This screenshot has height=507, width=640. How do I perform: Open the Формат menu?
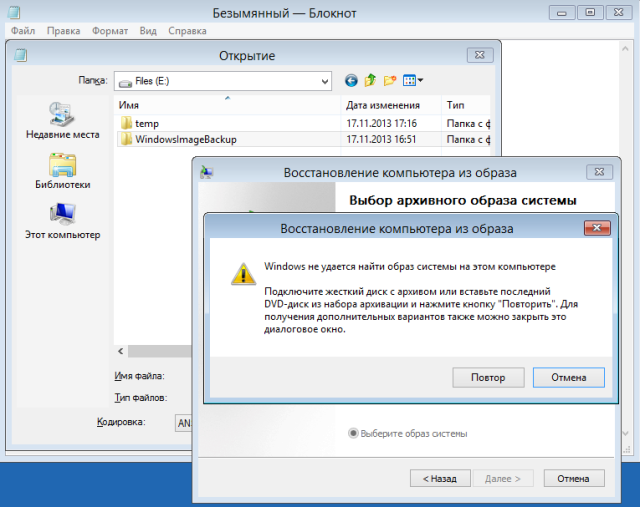110,31
